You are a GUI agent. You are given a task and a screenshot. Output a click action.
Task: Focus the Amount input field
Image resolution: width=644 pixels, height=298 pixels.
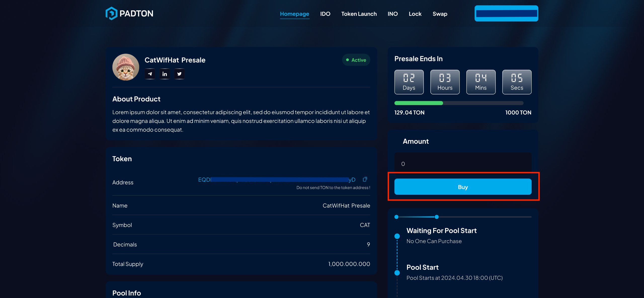click(463, 164)
